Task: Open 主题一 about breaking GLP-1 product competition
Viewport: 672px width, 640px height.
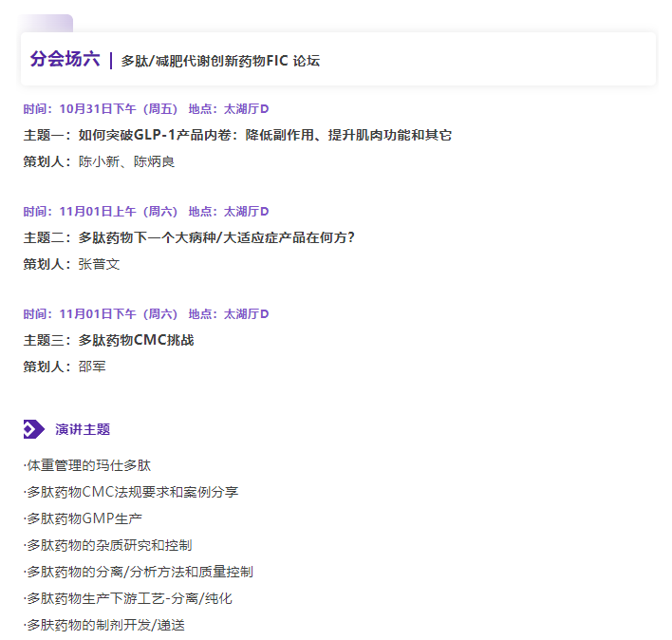Action: click(x=237, y=135)
